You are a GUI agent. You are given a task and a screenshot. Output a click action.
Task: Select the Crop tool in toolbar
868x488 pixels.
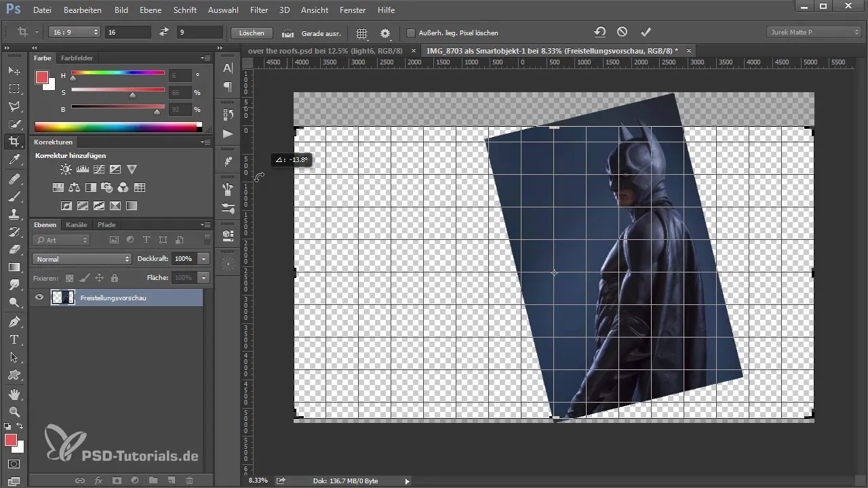pos(14,142)
